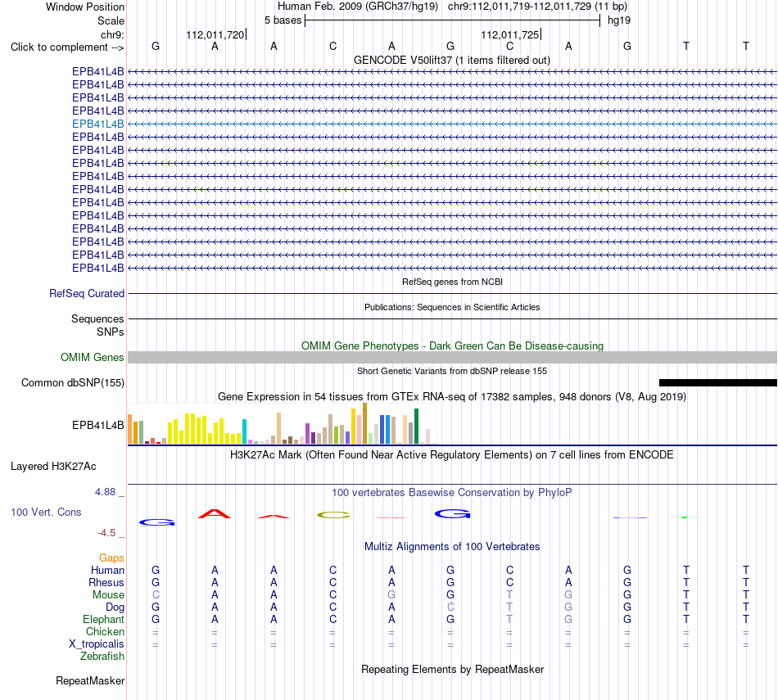This screenshot has width=778, height=700.
Task: Click the 'Human' species row label
Action: click(x=107, y=571)
